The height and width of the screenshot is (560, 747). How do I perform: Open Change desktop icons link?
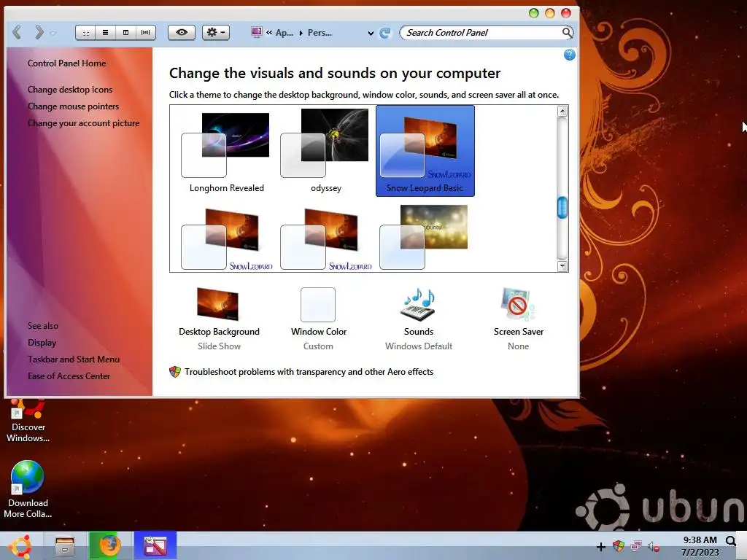click(70, 90)
